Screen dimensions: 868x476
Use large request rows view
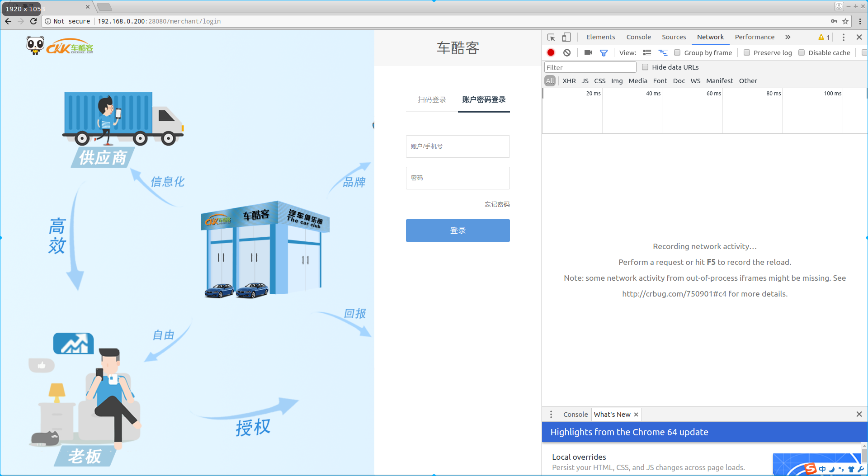[647, 52]
